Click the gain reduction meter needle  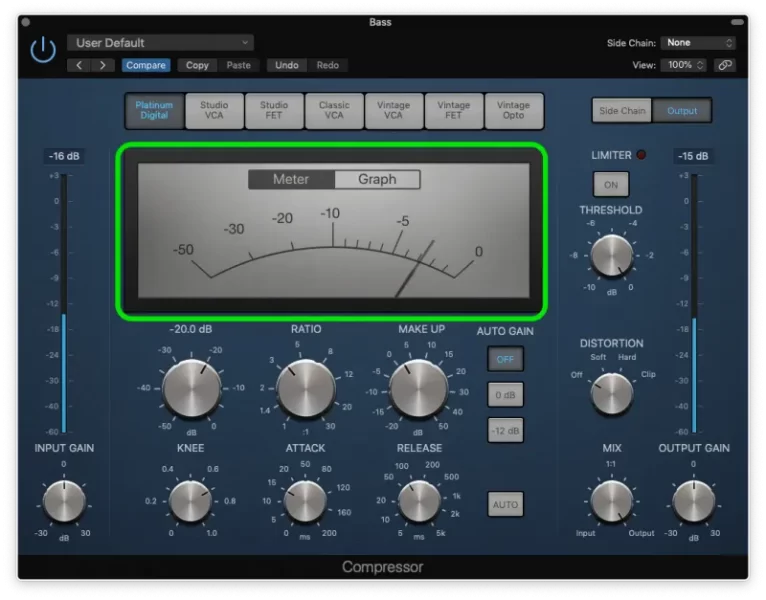(x=415, y=269)
